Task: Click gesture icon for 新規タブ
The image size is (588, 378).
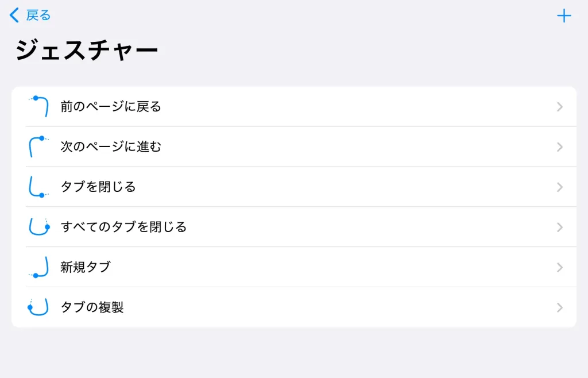Action: pyautogui.click(x=38, y=267)
